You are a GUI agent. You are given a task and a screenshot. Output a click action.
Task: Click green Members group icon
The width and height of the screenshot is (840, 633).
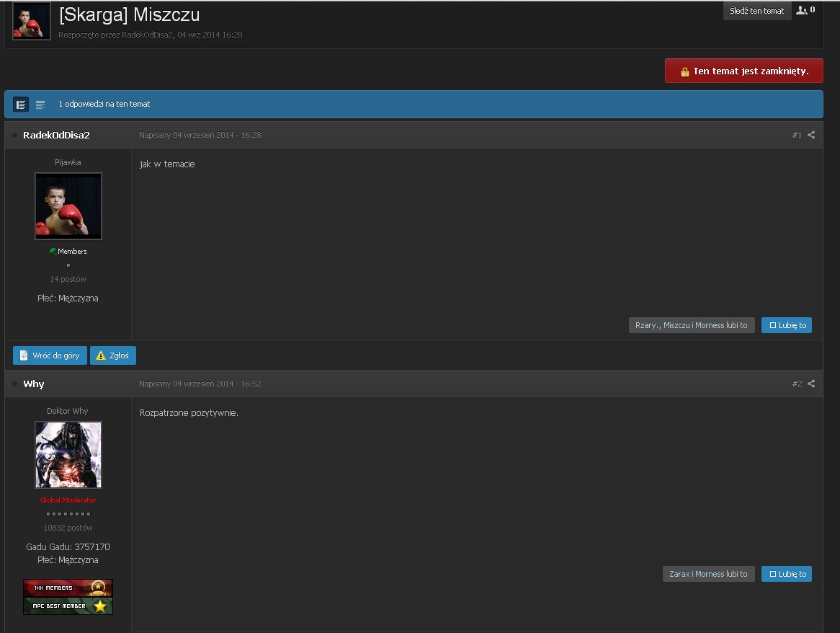click(53, 251)
